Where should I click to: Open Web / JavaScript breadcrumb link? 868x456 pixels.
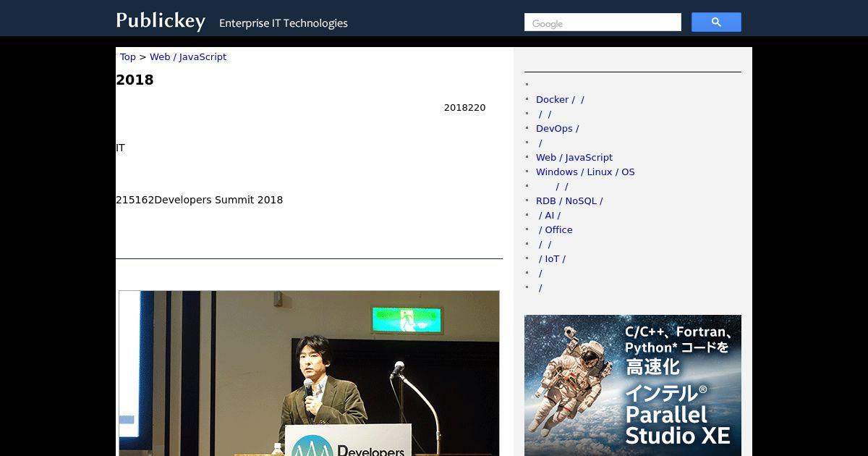point(188,57)
